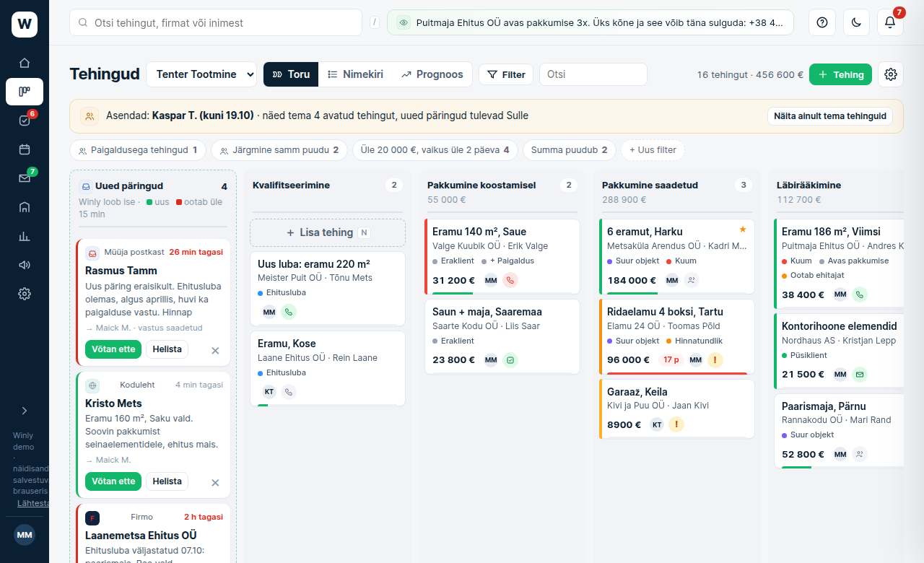The image size is (924, 563).
Task: Switch to the Toru view tab
Action: tap(291, 74)
